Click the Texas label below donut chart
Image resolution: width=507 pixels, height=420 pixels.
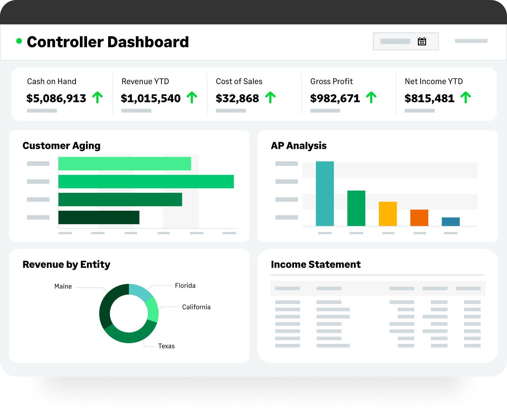click(166, 346)
